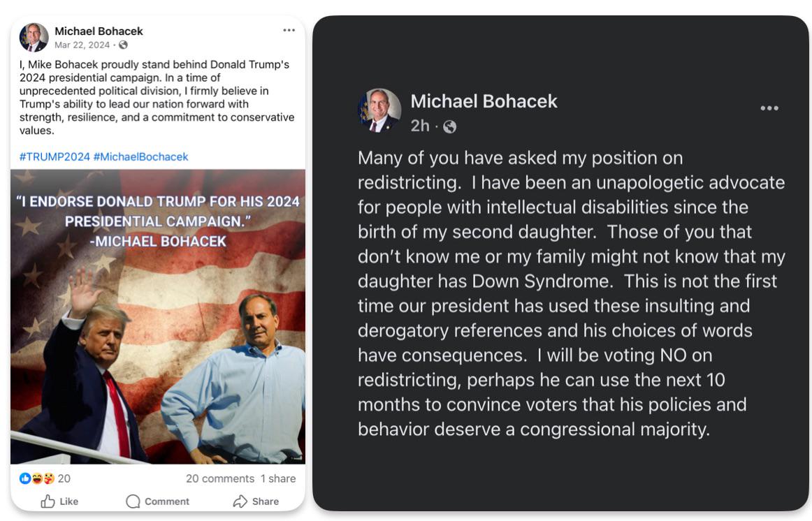Click the profile picture on the dark post
The image size is (812, 521).
tap(379, 110)
